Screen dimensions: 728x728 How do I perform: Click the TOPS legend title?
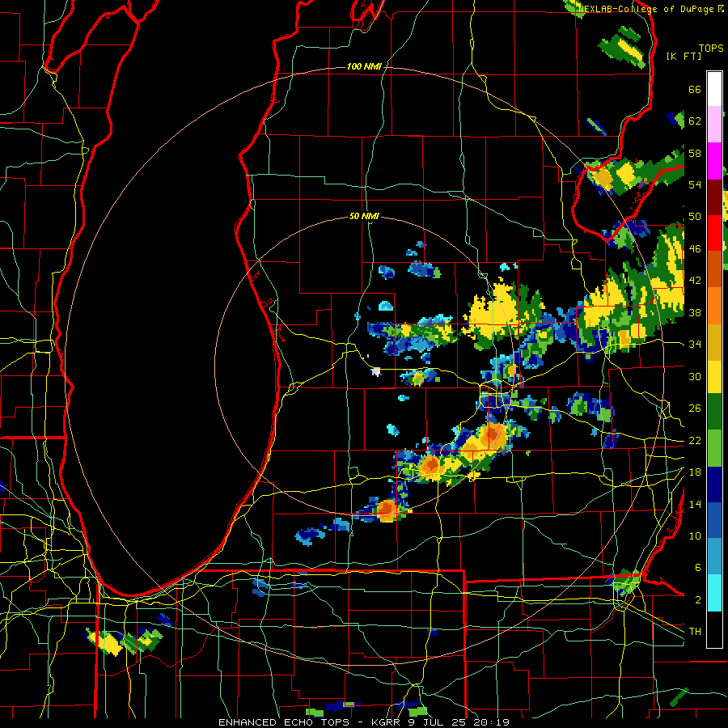[x=711, y=48]
